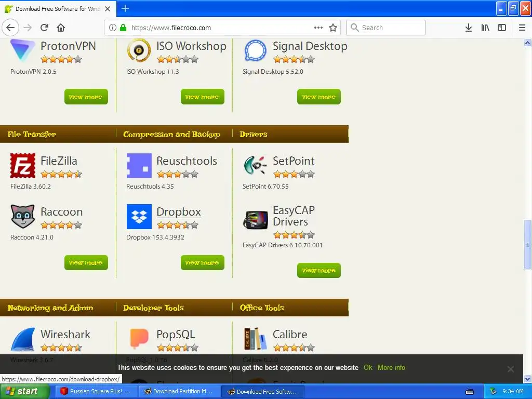Click the Wireshark shark fin icon
The width and height of the screenshot is (532, 399).
pos(23,339)
